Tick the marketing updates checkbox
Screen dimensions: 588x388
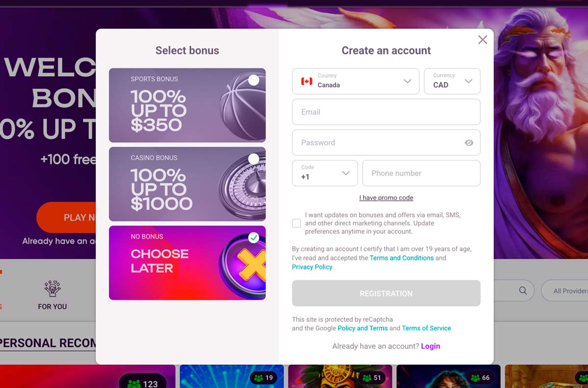(x=296, y=223)
